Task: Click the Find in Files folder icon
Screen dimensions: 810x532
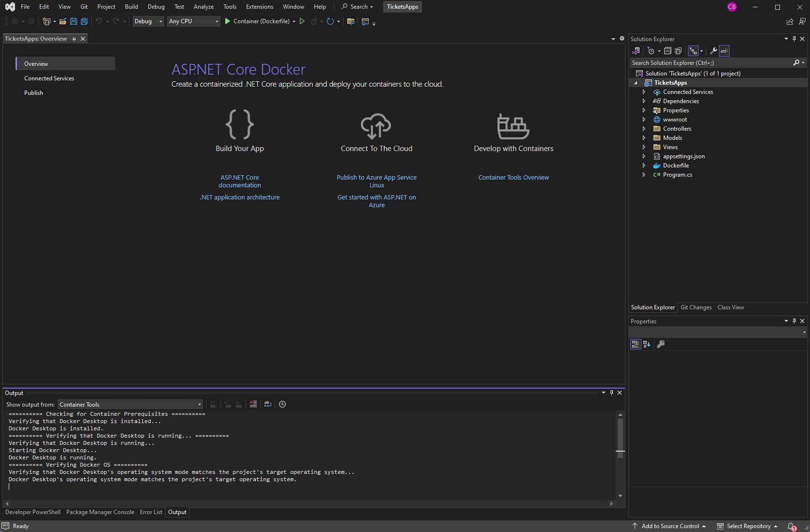Action: point(351,21)
